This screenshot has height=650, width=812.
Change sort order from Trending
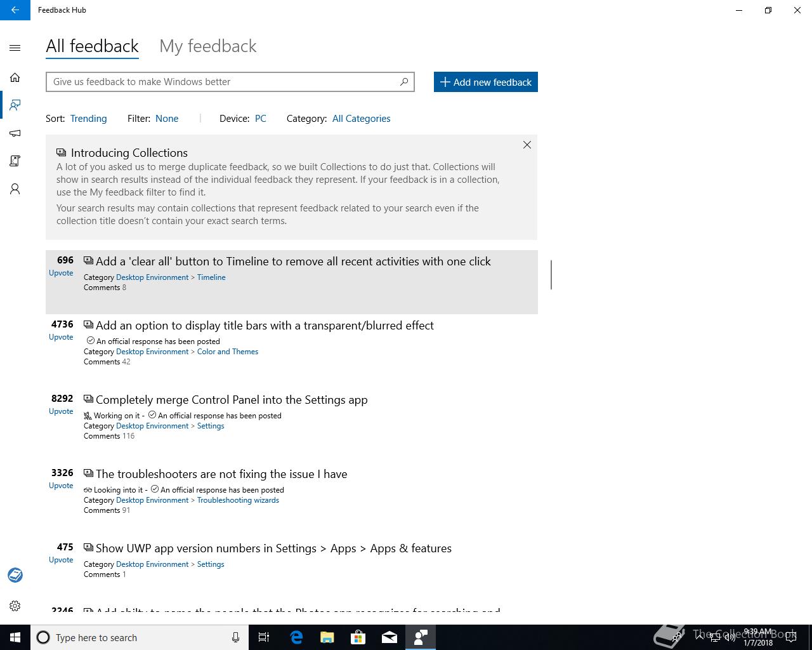88,119
